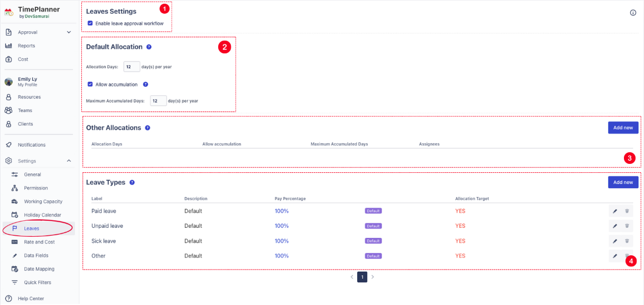Click the Allocation Days input field

click(x=131, y=67)
